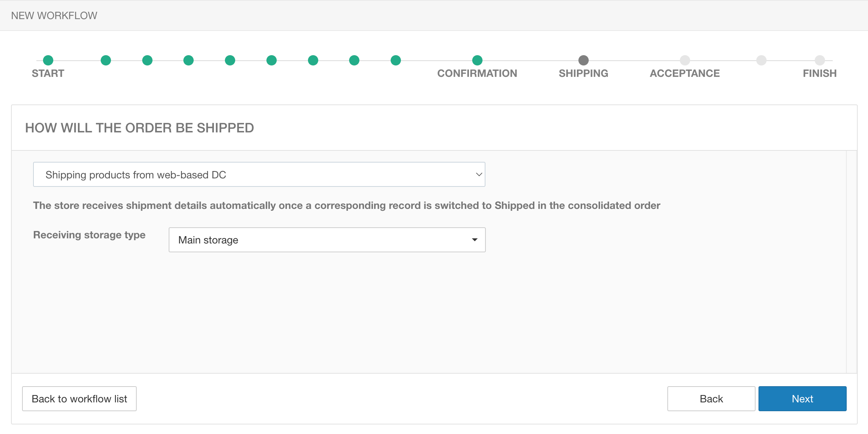Image resolution: width=868 pixels, height=434 pixels.
Task: Open the shipping method dropdown
Action: (259, 174)
